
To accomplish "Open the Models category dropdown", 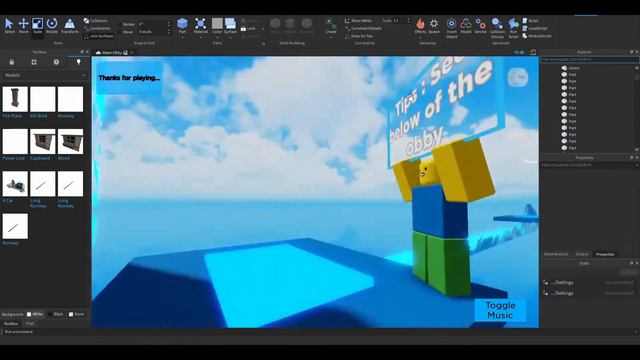I will tap(45, 75).
